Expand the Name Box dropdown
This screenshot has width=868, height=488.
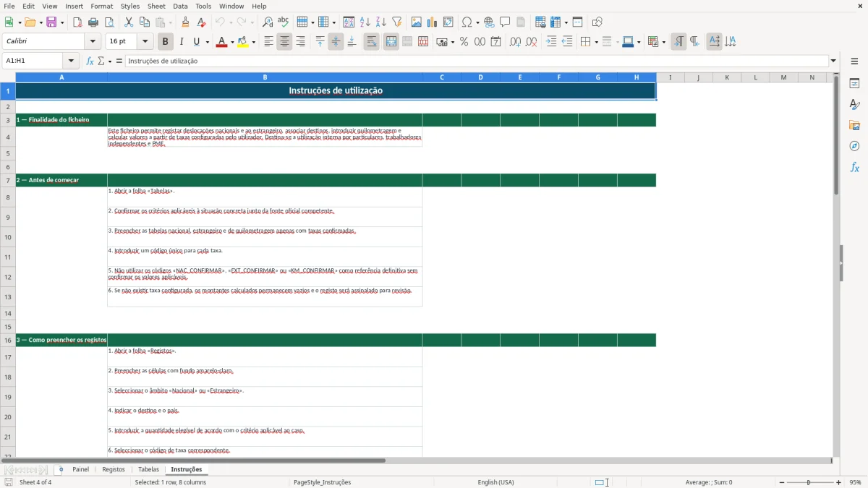point(70,61)
